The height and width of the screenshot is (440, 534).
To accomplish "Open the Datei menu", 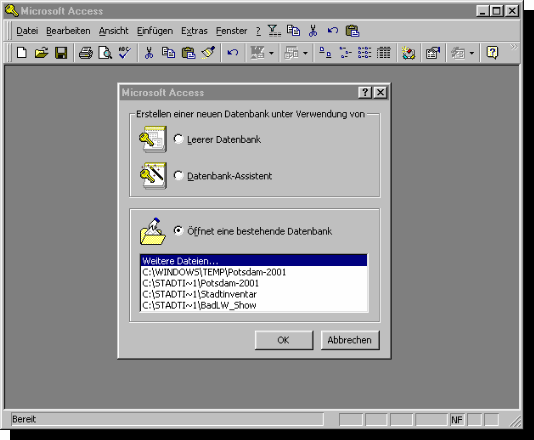I will (27, 31).
